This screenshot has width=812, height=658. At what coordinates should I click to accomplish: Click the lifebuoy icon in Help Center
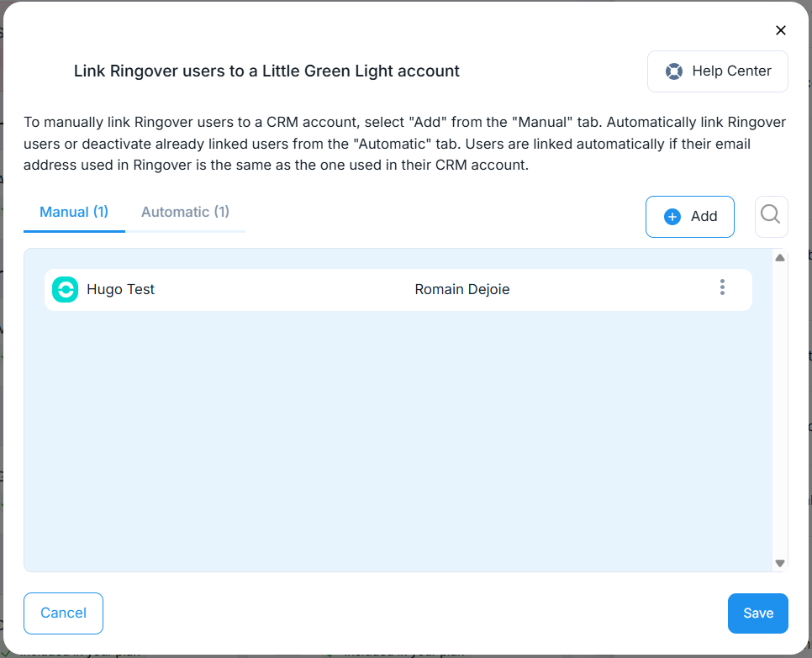(x=673, y=71)
